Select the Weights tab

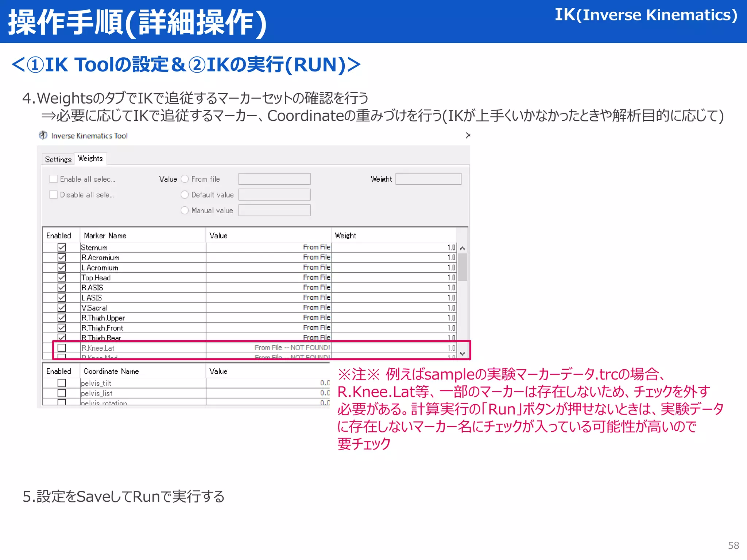coord(90,159)
